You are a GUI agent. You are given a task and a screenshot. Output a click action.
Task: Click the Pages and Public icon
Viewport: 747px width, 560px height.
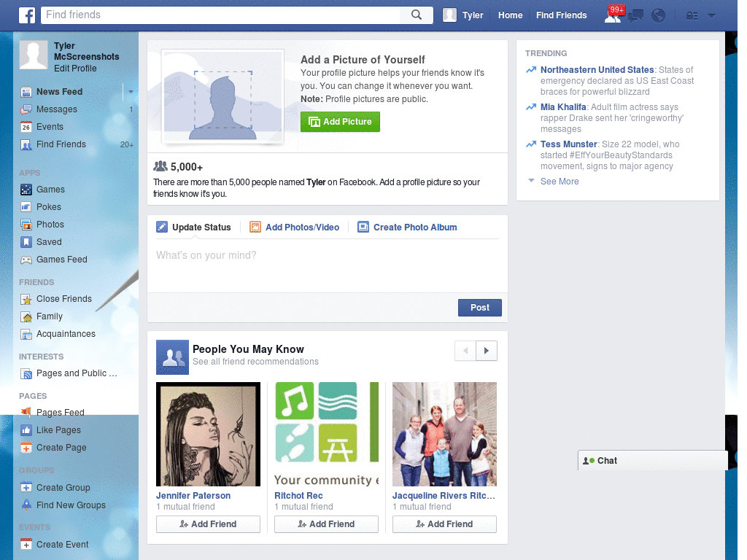click(26, 374)
